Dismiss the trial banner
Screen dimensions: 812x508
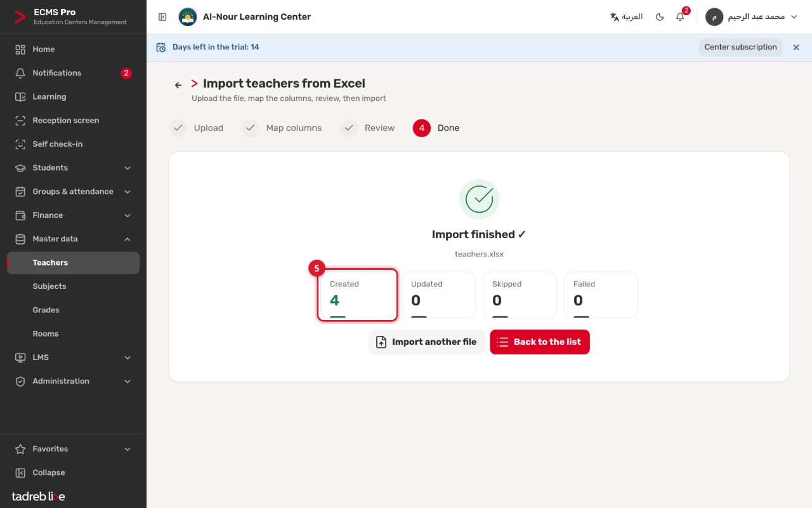[796, 48]
